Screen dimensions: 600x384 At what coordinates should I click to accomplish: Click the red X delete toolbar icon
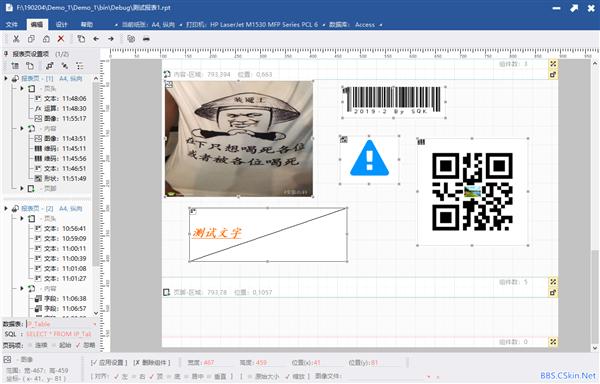(61, 39)
